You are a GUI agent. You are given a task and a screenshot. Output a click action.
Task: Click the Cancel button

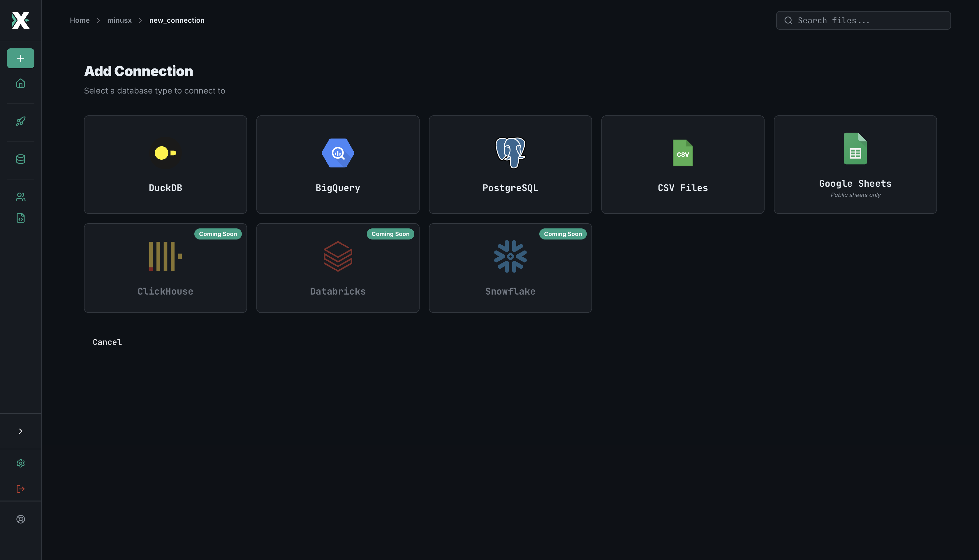pos(107,342)
